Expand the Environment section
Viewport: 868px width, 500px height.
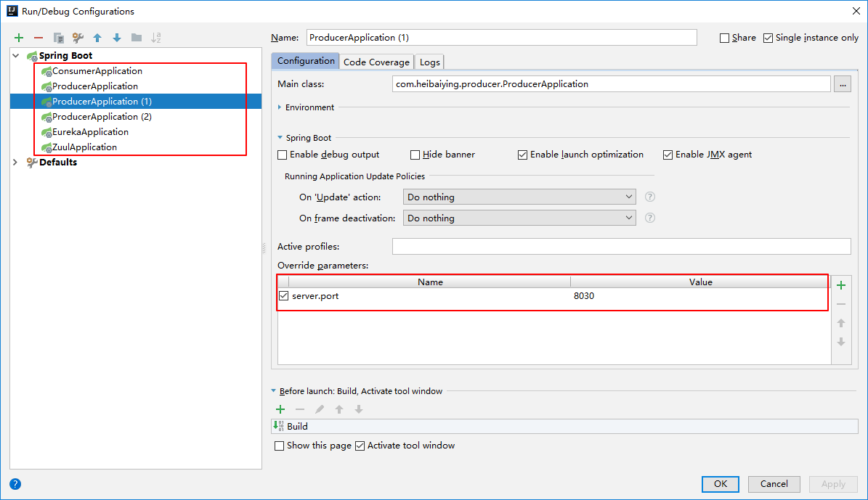[281, 107]
